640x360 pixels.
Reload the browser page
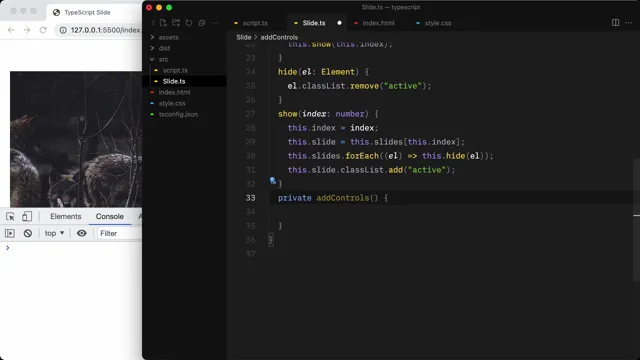click(x=43, y=30)
